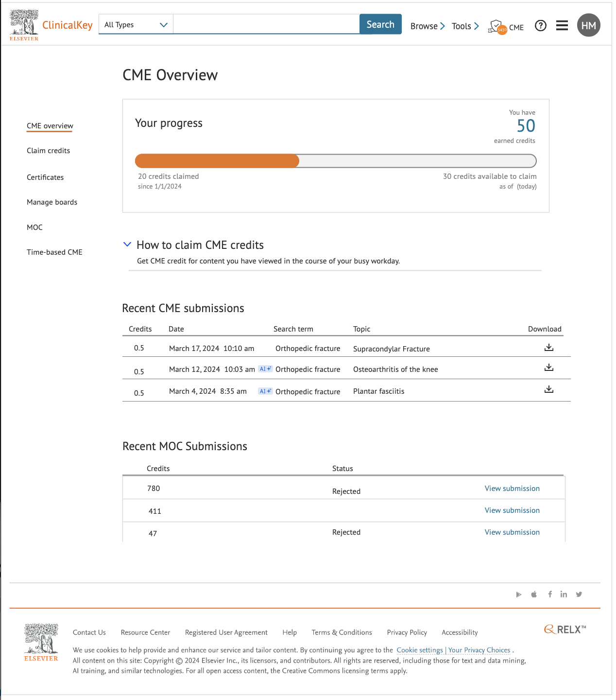Click the HM profile avatar

click(x=588, y=25)
